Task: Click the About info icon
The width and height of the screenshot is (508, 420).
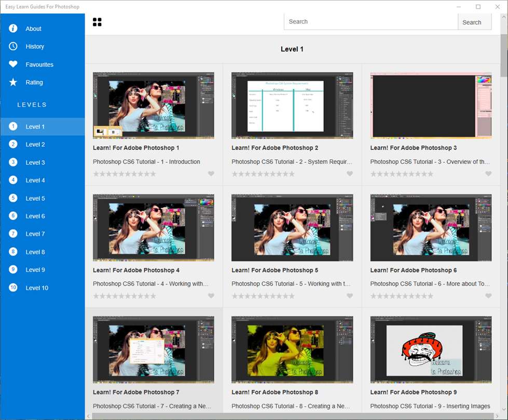Action: pyautogui.click(x=13, y=29)
